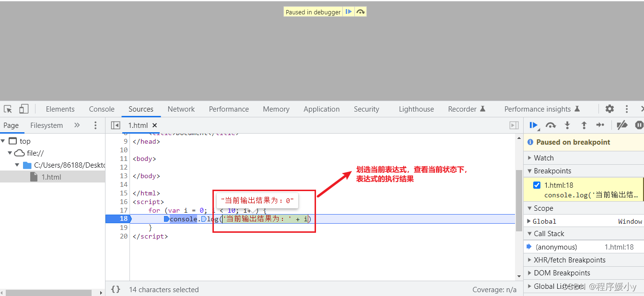The width and height of the screenshot is (644, 296).
Task: Click the <script> tag on line 16
Action: tap(148, 202)
